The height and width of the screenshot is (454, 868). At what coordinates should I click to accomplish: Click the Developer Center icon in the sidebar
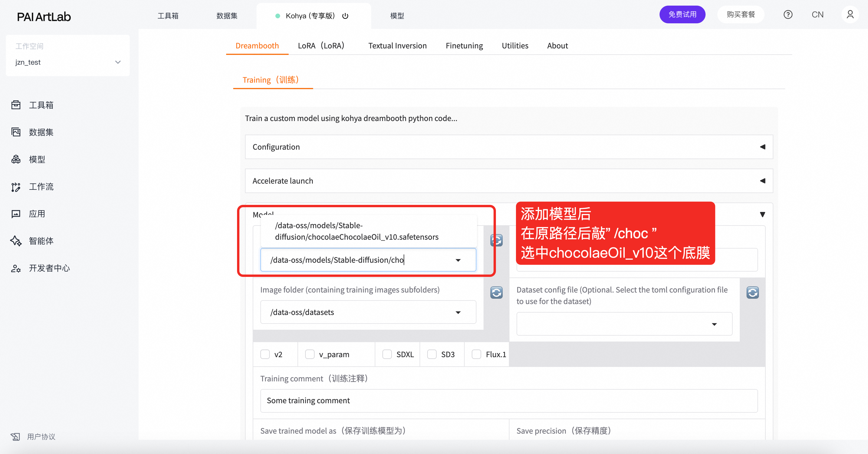click(16, 268)
